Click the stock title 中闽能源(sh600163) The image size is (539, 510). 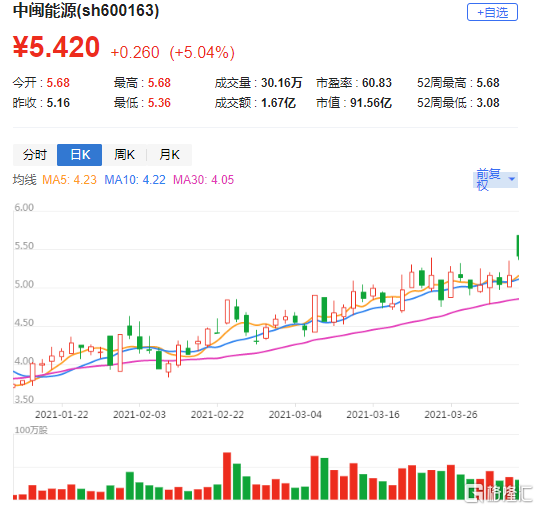pyautogui.click(x=86, y=11)
